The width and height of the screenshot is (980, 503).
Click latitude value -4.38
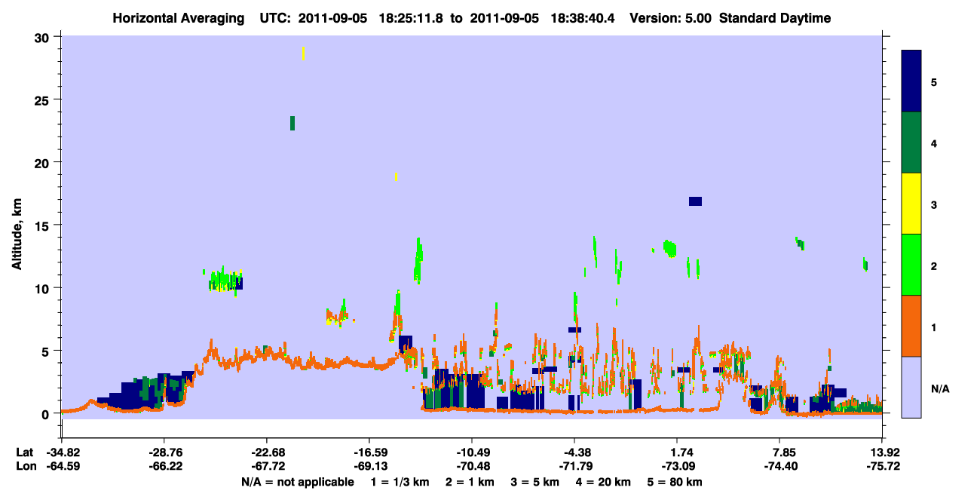pyautogui.click(x=574, y=452)
